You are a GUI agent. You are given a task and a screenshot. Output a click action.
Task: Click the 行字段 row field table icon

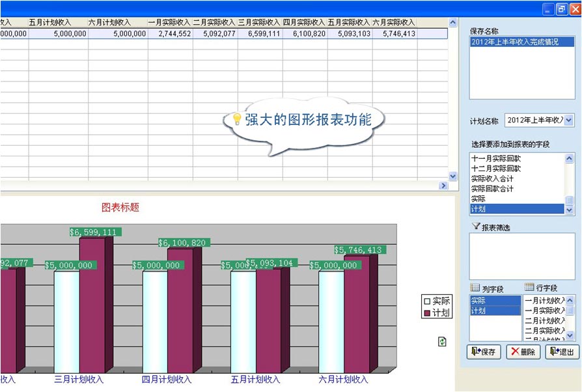coord(529,287)
